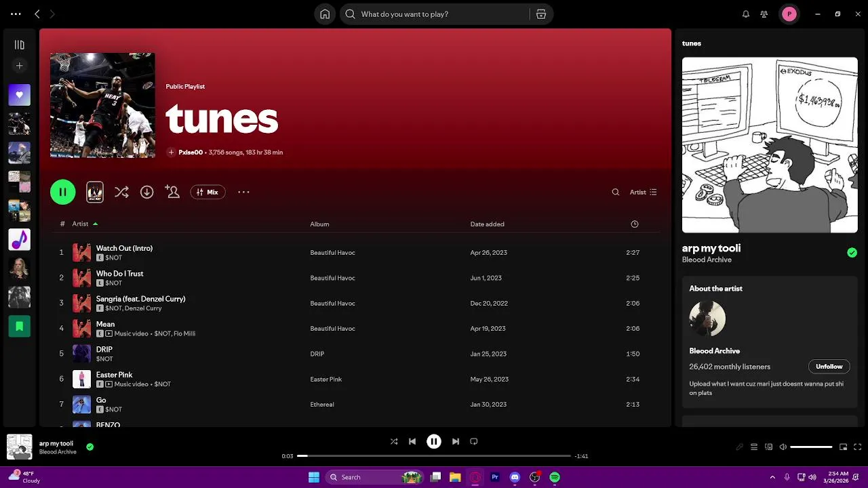868x488 pixels.
Task: Go forward with the right arrow
Action: 52,14
